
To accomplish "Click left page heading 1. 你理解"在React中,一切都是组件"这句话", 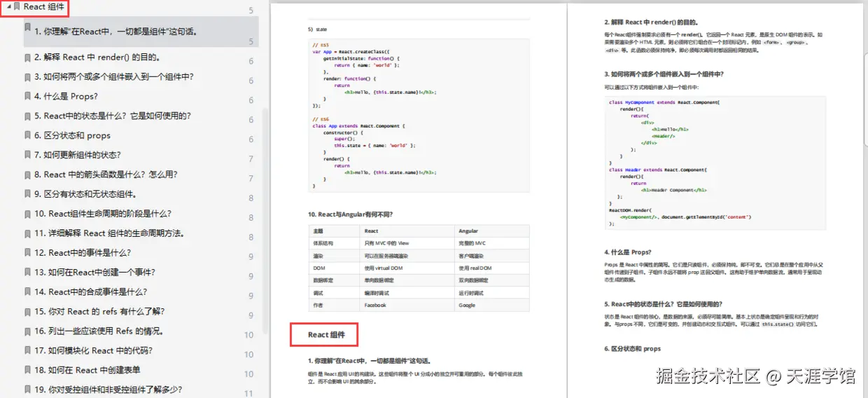I will [x=370, y=360].
